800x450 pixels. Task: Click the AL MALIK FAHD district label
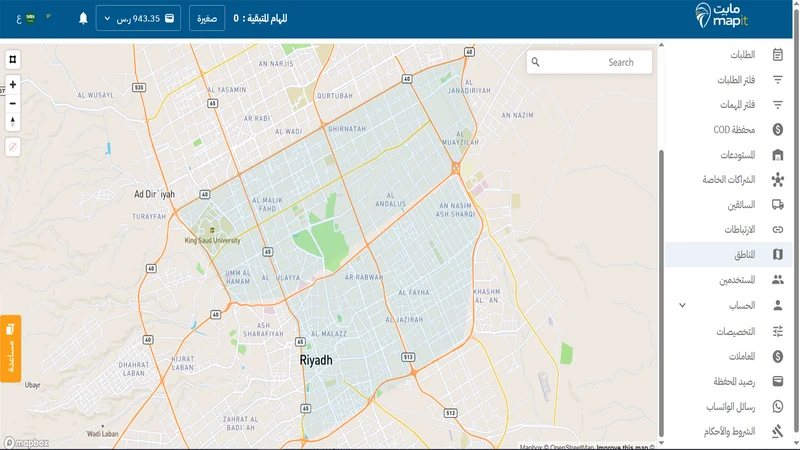(267, 204)
